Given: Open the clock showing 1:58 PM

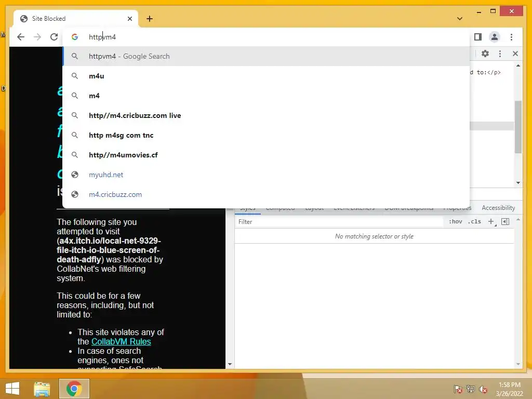Looking at the screenshot, I should point(510,389).
